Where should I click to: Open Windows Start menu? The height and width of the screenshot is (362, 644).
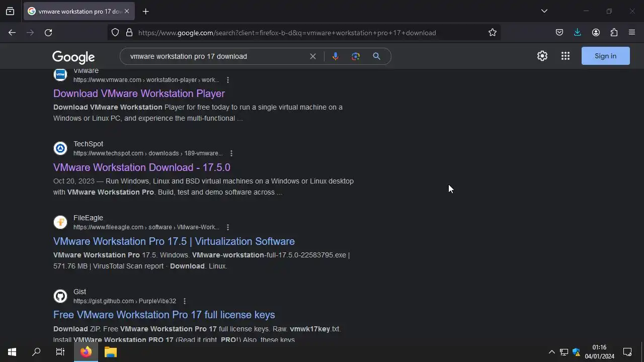click(12, 352)
